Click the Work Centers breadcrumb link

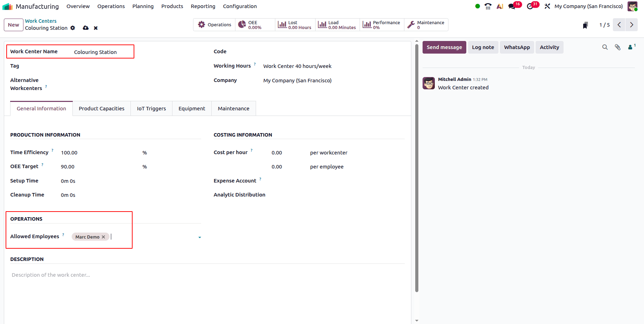(x=41, y=21)
